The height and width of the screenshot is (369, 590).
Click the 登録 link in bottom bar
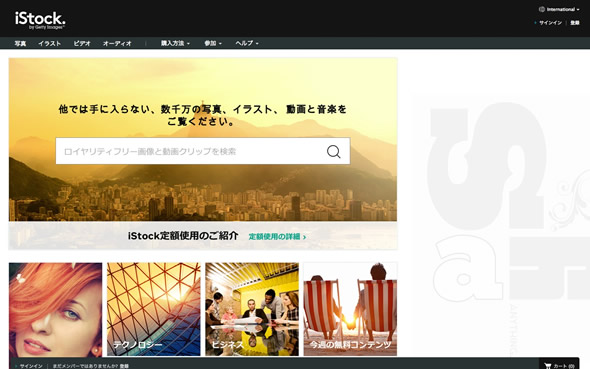[124, 366]
